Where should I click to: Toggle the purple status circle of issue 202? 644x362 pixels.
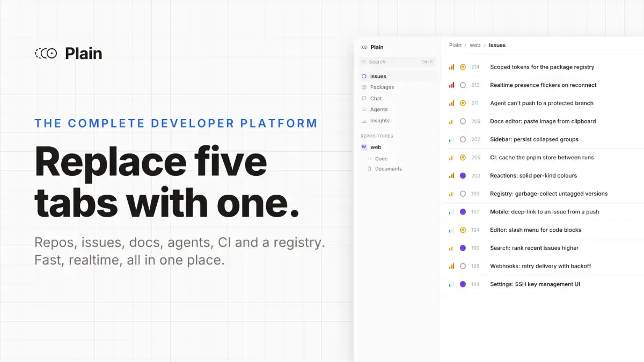pyautogui.click(x=463, y=175)
